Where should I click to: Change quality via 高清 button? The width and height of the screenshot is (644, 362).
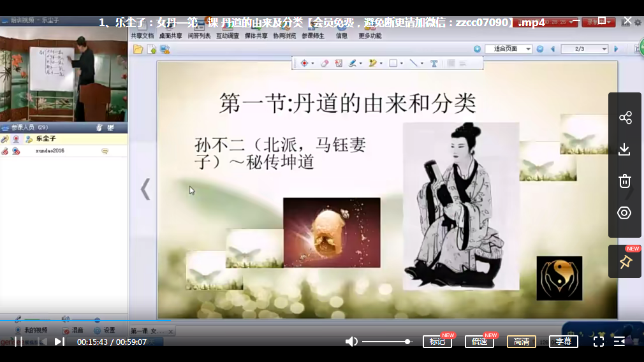point(522,342)
